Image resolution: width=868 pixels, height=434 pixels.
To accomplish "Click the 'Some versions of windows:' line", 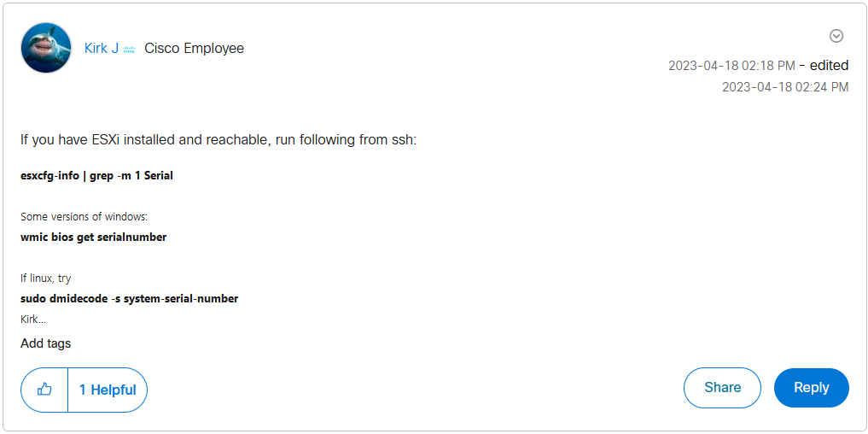I will (84, 217).
